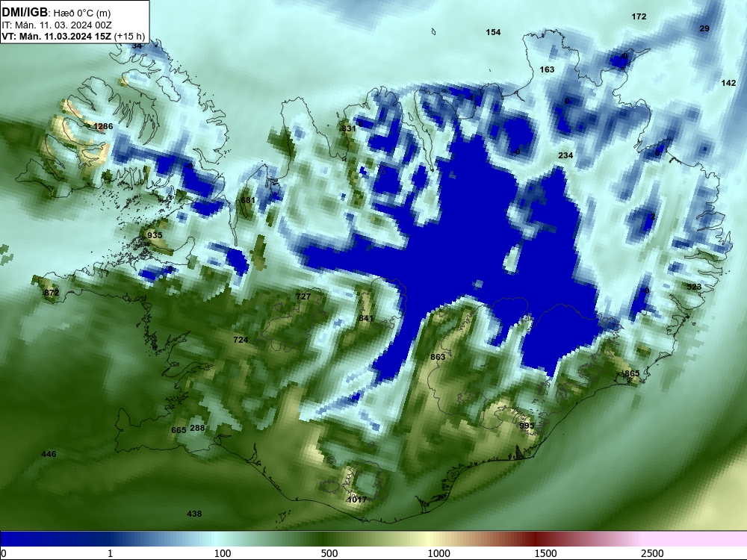Image resolution: width=747 pixels, height=560 pixels.
Task: Click the 865 value near the southeast coast
Action: point(632,373)
